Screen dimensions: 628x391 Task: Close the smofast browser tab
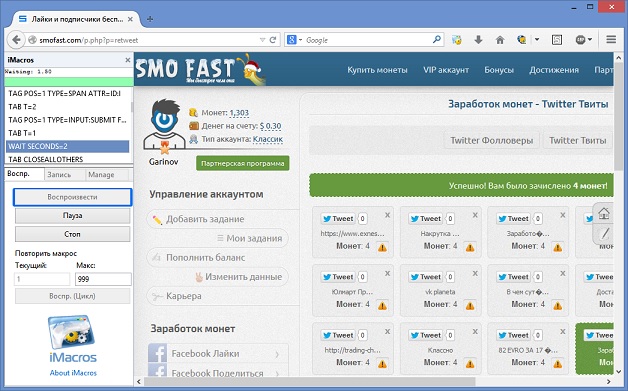pyautogui.click(x=130, y=19)
